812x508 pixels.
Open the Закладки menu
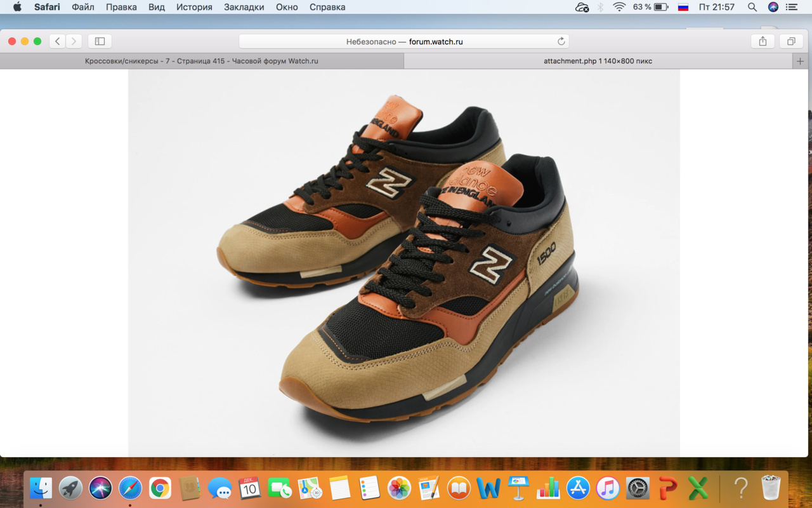pyautogui.click(x=244, y=7)
